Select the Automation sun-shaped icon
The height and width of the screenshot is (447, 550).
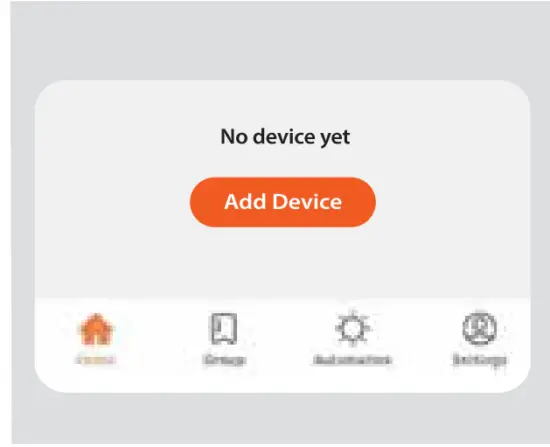353,329
